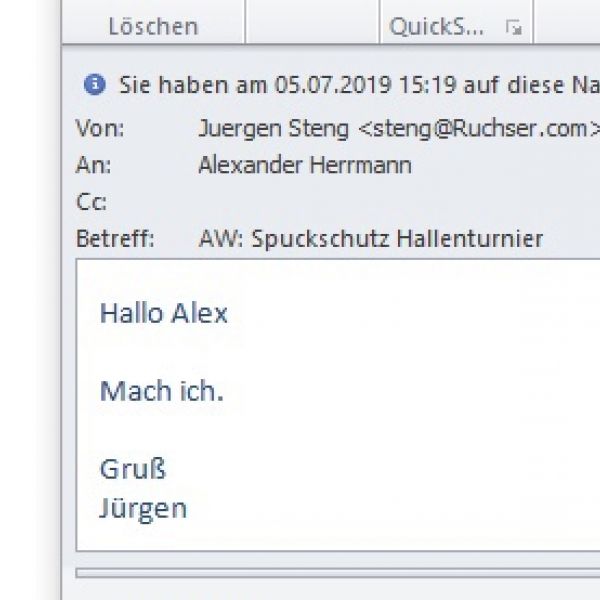This screenshot has height=600, width=600.
Task: Select sender name Juergen Steng
Action: 274,128
